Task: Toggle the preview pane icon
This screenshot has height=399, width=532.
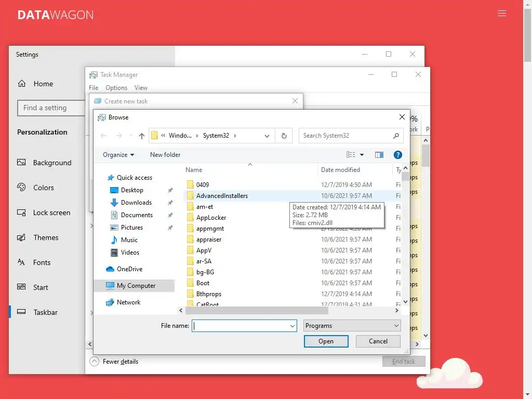Action: 379,155
